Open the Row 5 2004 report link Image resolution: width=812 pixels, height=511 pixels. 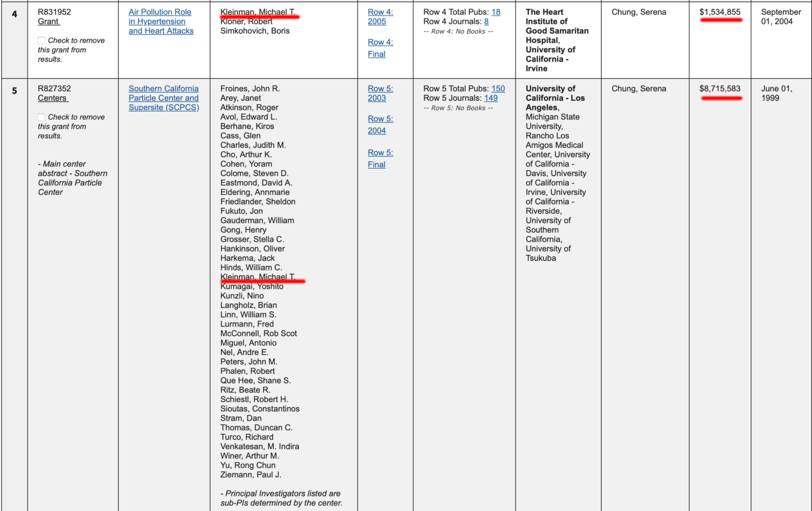380,125
